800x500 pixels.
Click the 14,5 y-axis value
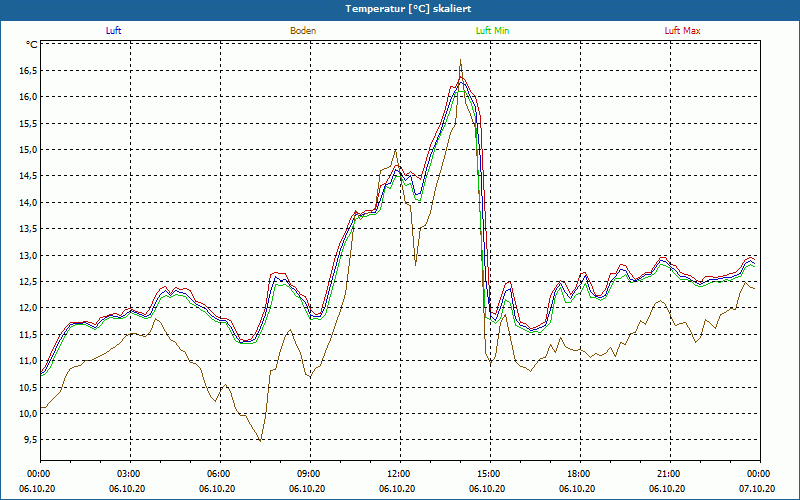click(x=28, y=176)
